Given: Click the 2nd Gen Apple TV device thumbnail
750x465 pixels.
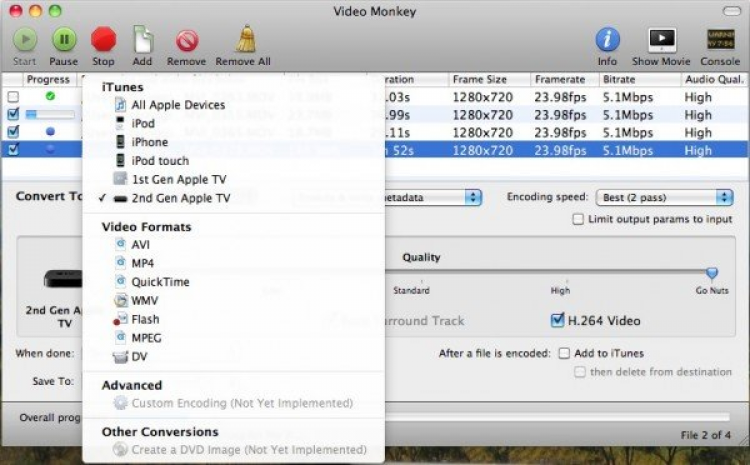Looking at the screenshot, I should (63, 279).
